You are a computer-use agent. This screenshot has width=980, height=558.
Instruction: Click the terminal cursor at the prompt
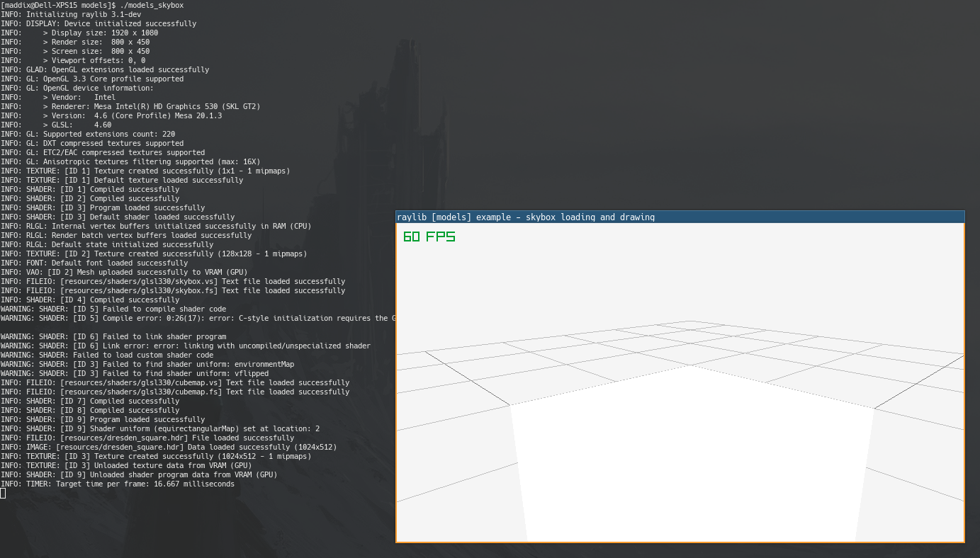pyautogui.click(x=3, y=493)
